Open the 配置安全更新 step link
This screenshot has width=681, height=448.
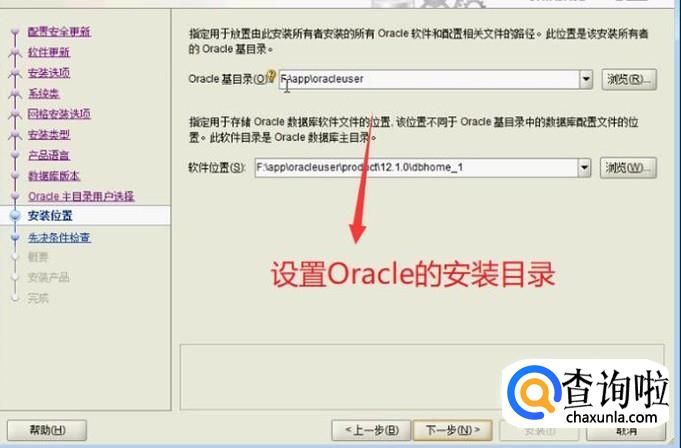(60, 32)
